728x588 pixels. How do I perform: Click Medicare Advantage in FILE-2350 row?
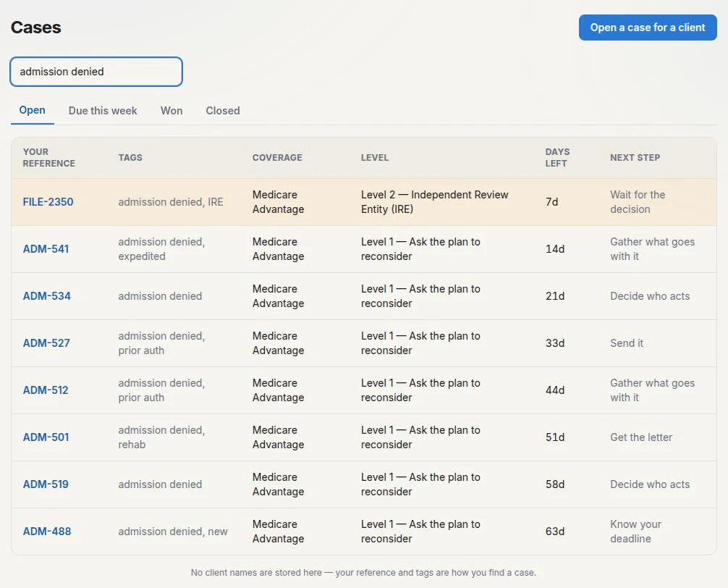click(278, 202)
